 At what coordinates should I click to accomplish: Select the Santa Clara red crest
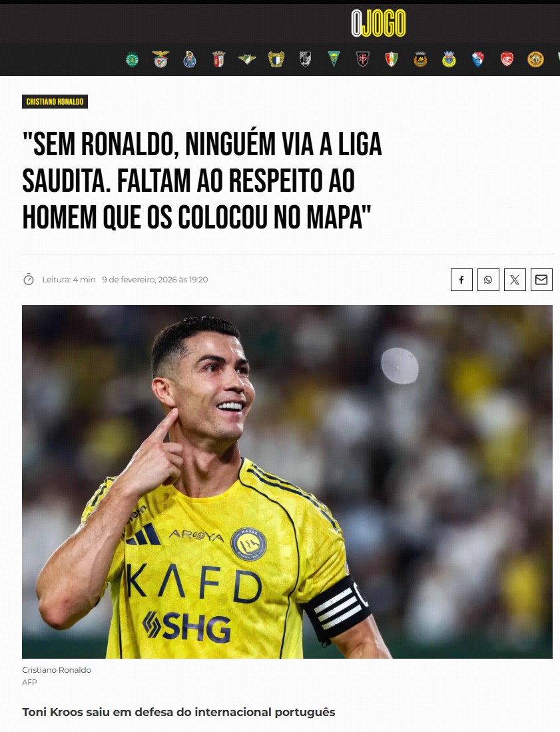507,59
